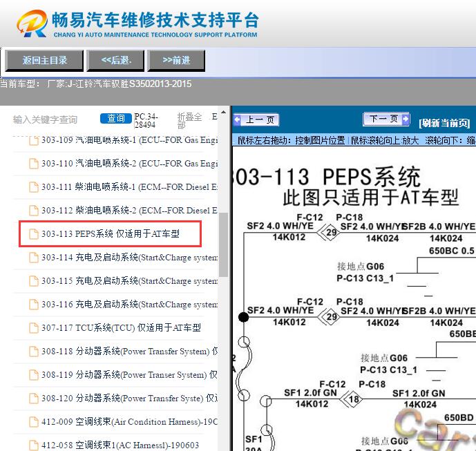Go forward with the >>前进 button
Viewport: 476px width, 451px height.
click(176, 60)
